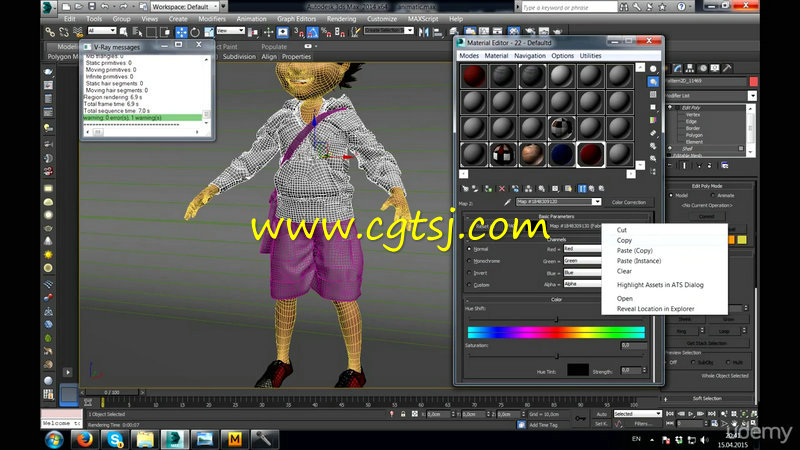Click the Color Correction type button
Screen dimensions: 800x450
(629, 202)
